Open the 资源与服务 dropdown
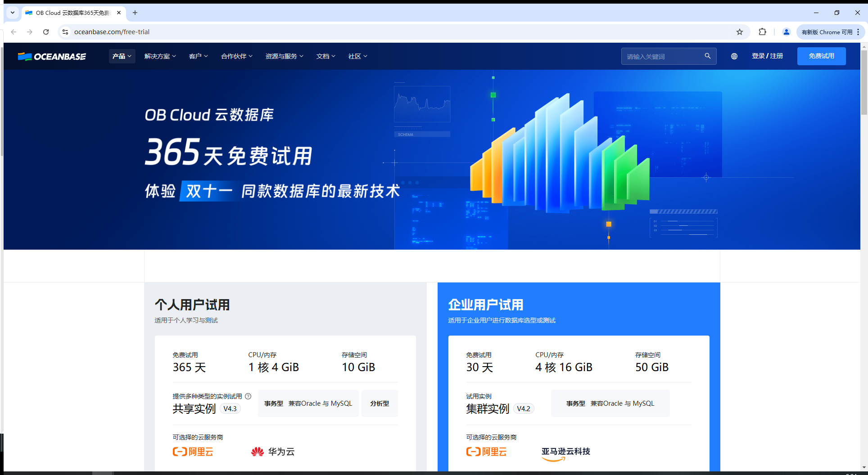The height and width of the screenshot is (475, 868). click(x=284, y=56)
